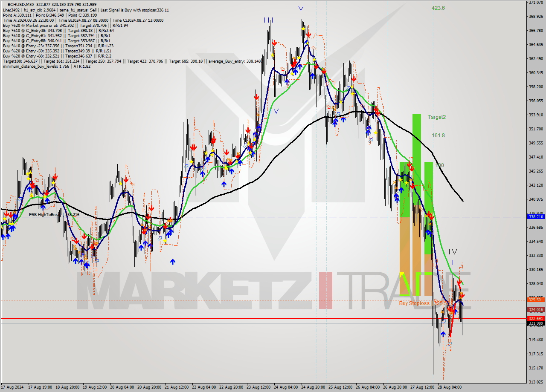Click the 362.490 price axis label
The image size is (546, 392).
click(x=536, y=59)
